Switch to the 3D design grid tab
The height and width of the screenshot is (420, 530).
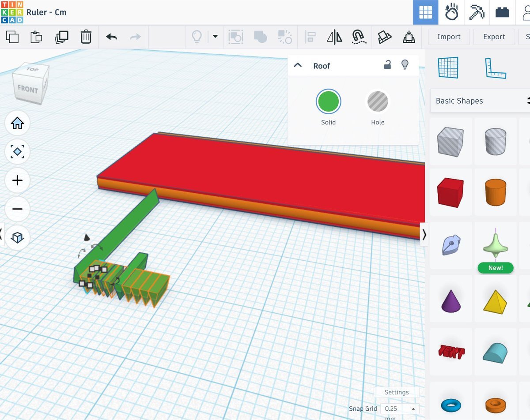(425, 12)
